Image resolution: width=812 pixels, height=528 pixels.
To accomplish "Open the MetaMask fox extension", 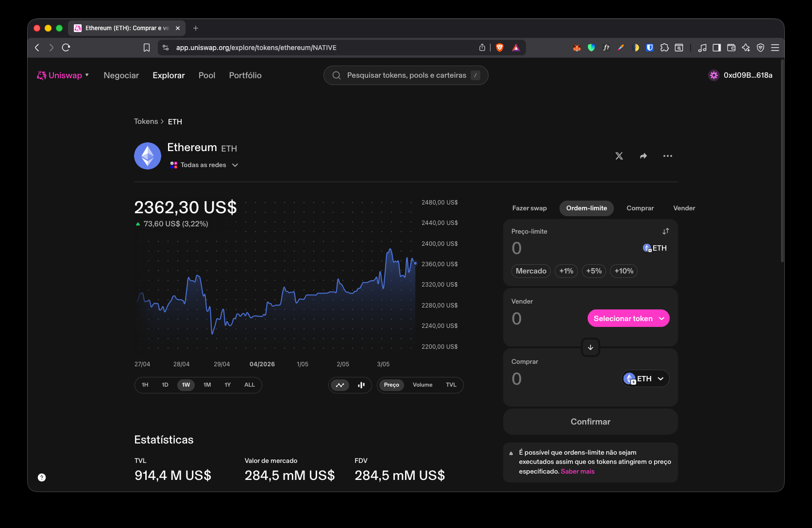I will (x=577, y=48).
